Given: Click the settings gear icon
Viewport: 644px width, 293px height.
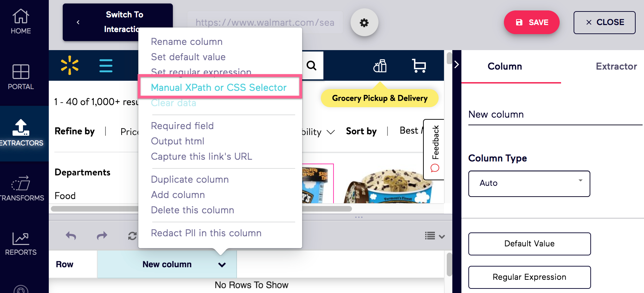Looking at the screenshot, I should point(364,23).
